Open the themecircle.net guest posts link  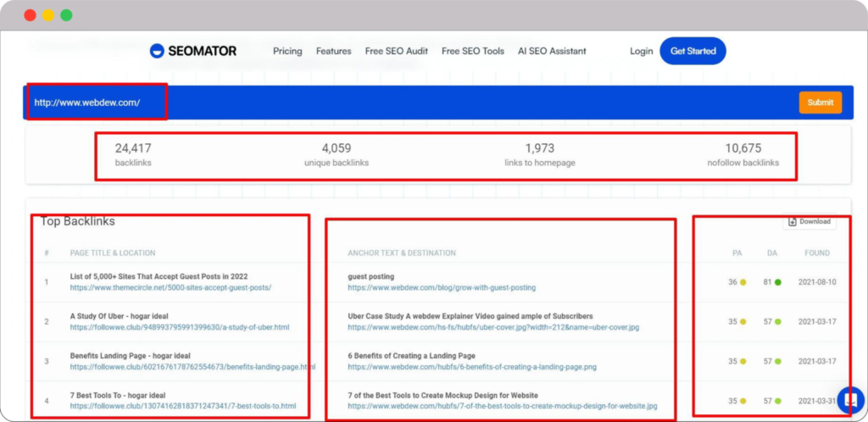coord(170,287)
